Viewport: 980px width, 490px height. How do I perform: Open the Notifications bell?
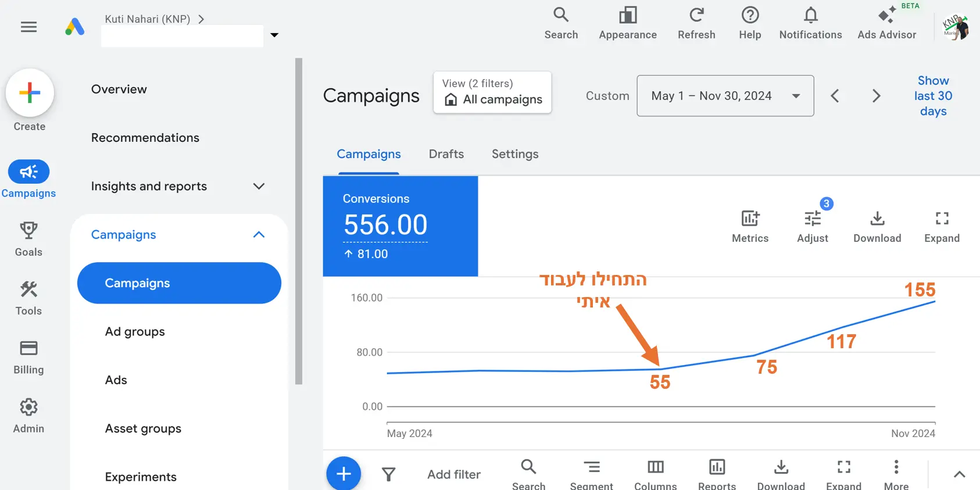(x=810, y=23)
